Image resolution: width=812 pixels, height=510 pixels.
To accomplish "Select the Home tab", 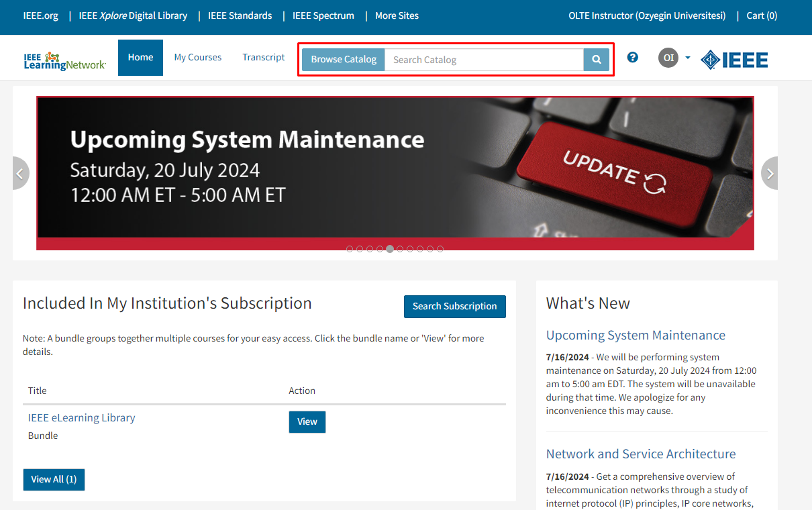I will [140, 58].
